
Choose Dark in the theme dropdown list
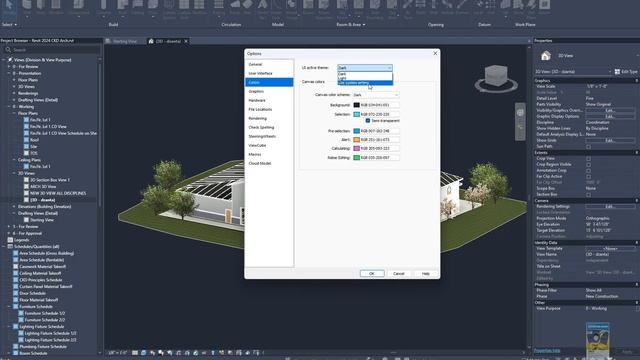pos(365,74)
